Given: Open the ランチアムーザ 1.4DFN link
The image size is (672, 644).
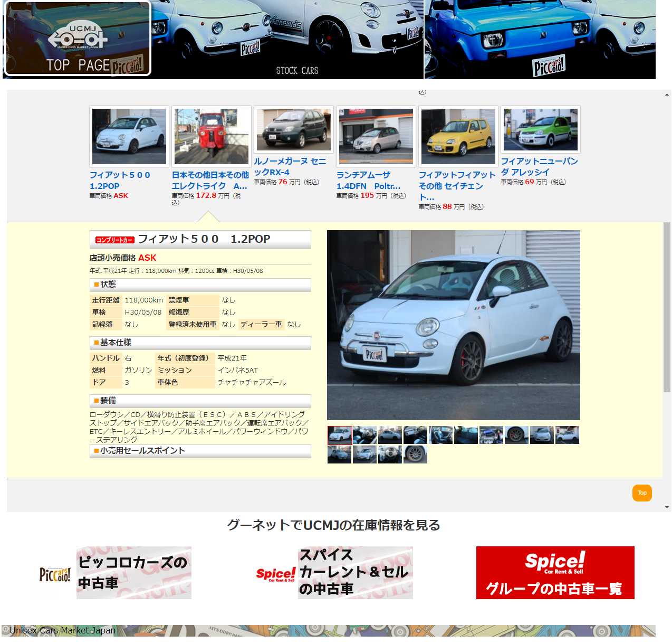Looking at the screenshot, I should (368, 181).
